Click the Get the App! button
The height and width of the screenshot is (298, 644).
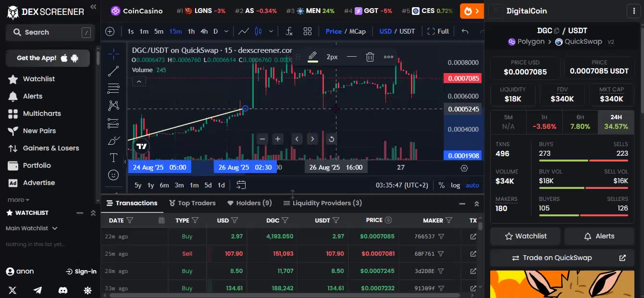tap(48, 58)
